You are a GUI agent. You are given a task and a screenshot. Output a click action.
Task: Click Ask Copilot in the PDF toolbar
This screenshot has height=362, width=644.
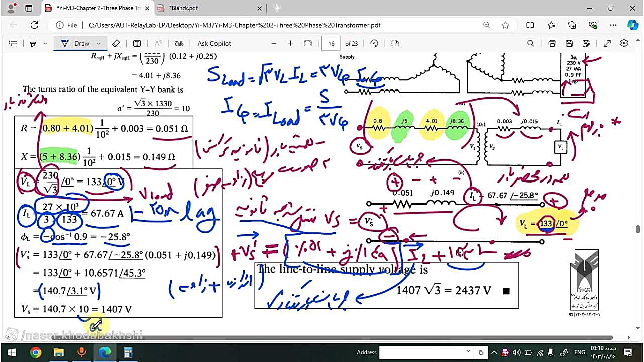pos(214,43)
